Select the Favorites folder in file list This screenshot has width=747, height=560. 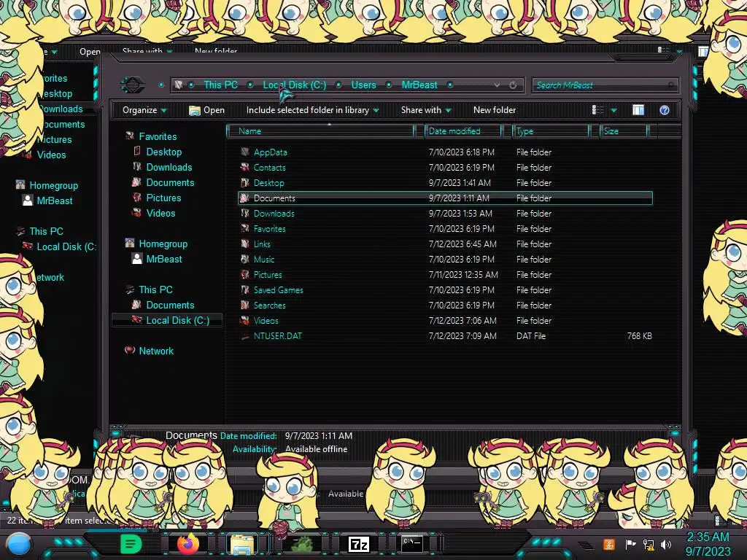click(x=269, y=229)
